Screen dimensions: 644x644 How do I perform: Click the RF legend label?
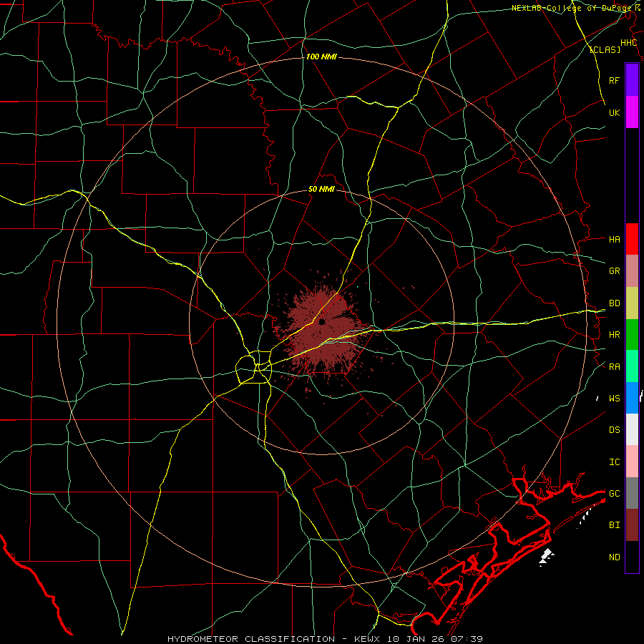coord(614,80)
